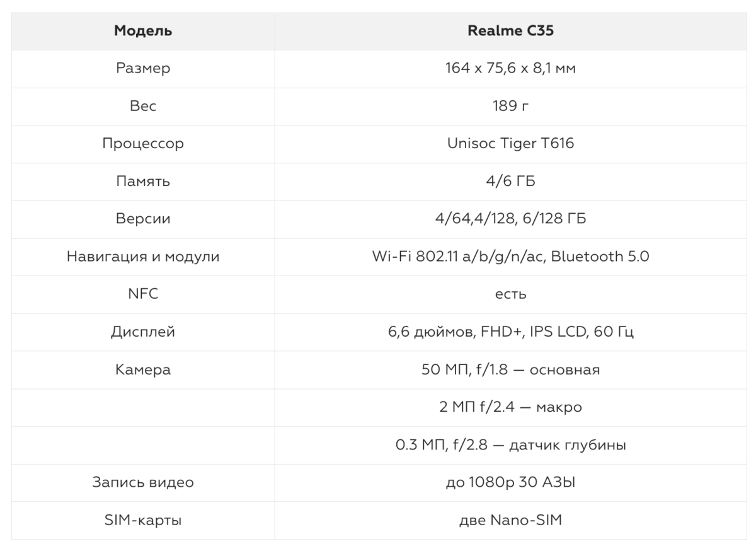Screen dimensions: 756x551
Task: Click the "Запись видео" row label
Action: (143, 482)
